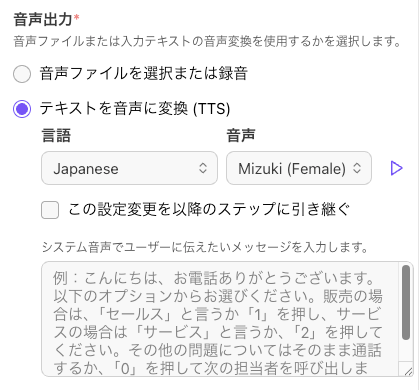The width and height of the screenshot is (419, 390).
Task: Select the テキストを音声に変換 (TTS) radio button
Action: [22, 109]
